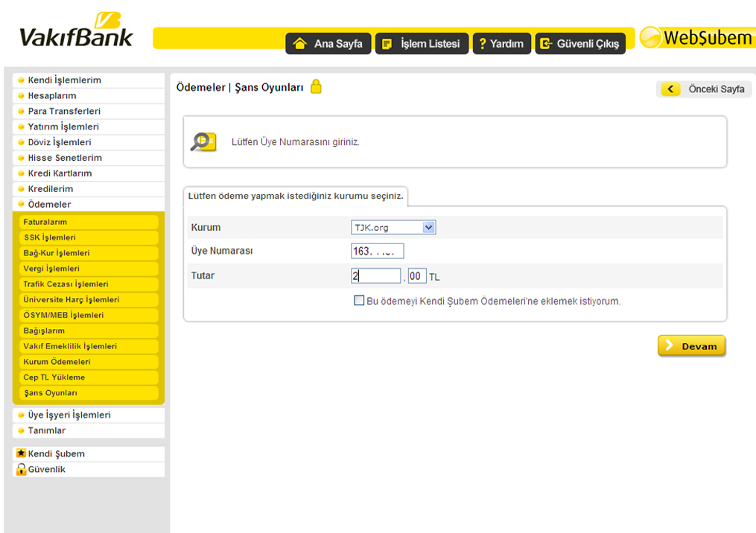Open İşlem Listesi
The image size is (756, 533).
pos(422,43)
